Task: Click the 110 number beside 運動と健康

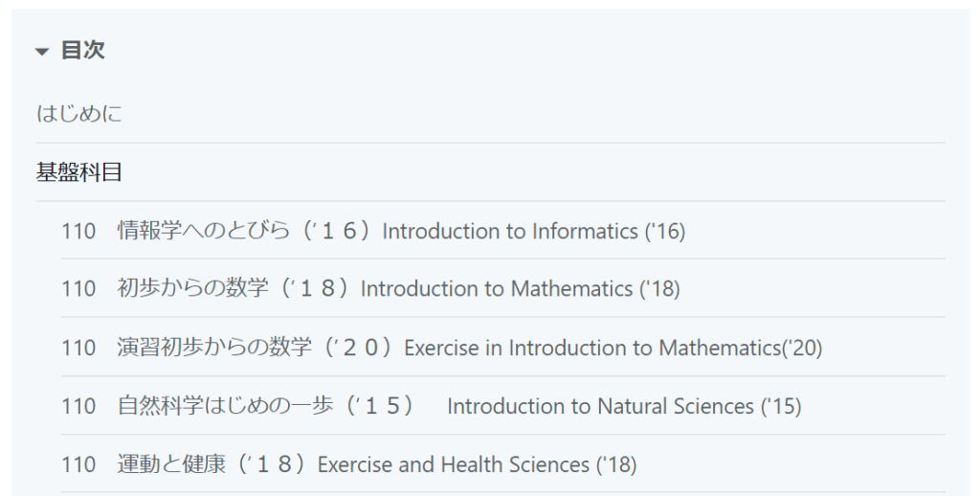Action: pos(78,464)
